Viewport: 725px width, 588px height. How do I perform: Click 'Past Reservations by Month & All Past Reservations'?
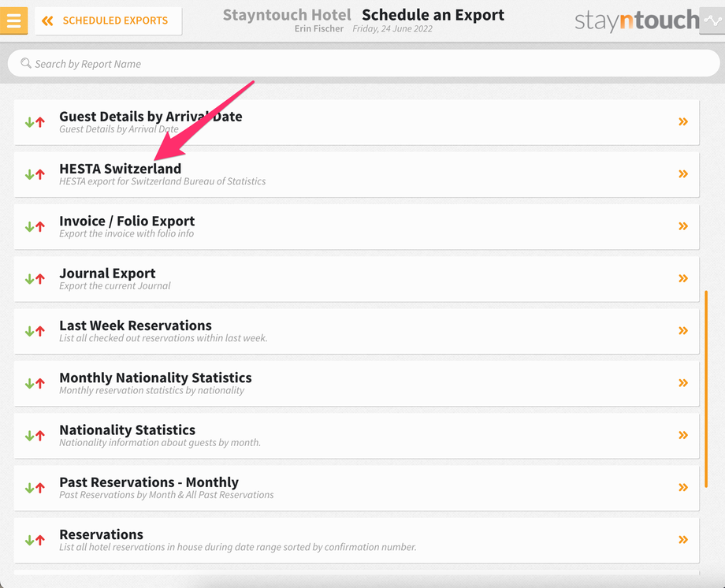(x=166, y=495)
